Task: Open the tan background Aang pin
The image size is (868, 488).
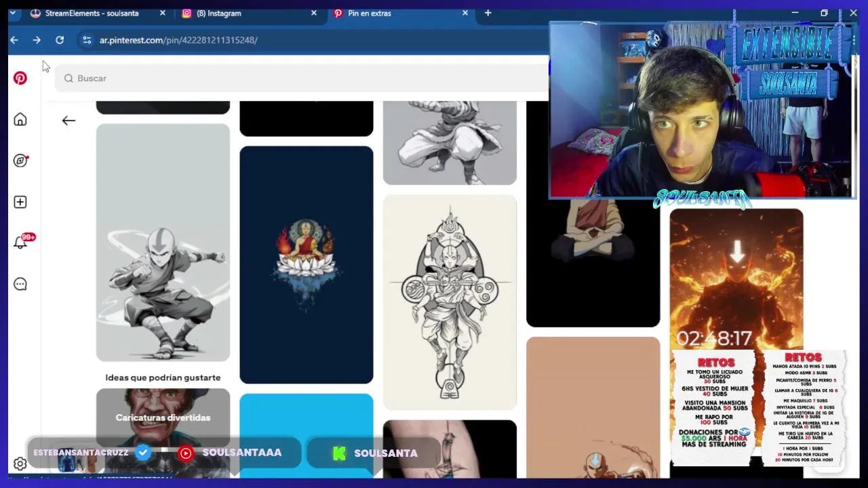Action: (593, 407)
